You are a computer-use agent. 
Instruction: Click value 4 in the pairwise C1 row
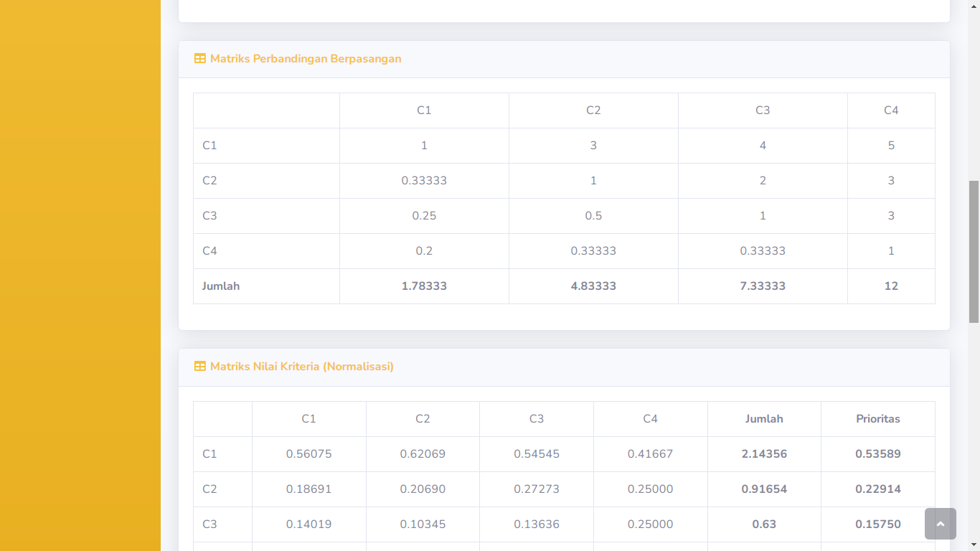[x=763, y=146]
